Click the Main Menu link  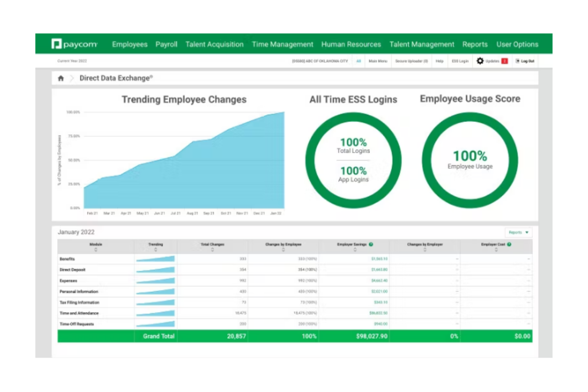pyautogui.click(x=378, y=61)
